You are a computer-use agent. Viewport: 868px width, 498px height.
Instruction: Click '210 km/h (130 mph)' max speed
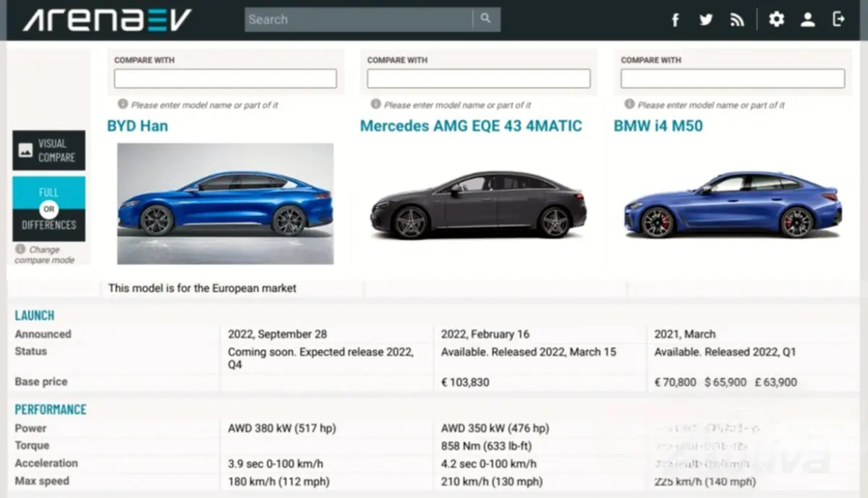[492, 481]
